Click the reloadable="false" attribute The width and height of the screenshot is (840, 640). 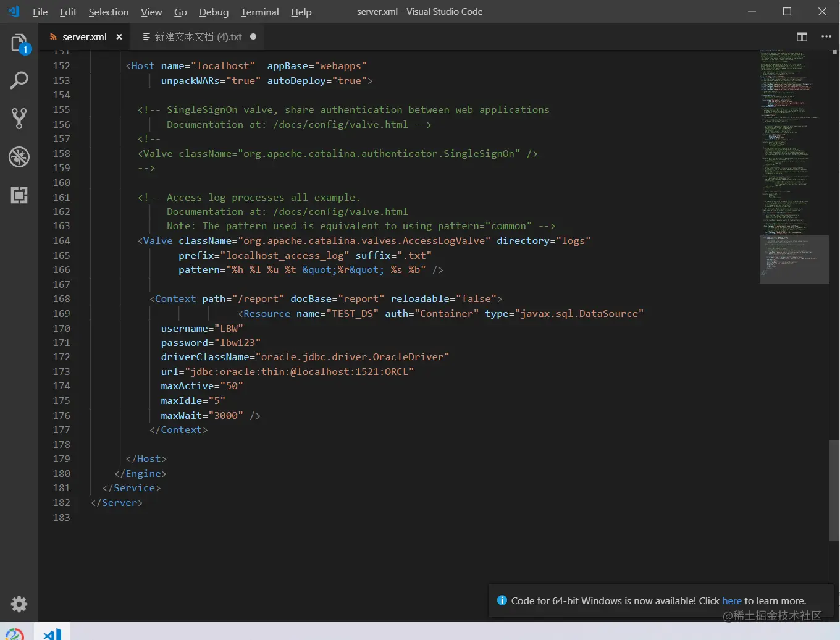click(443, 299)
